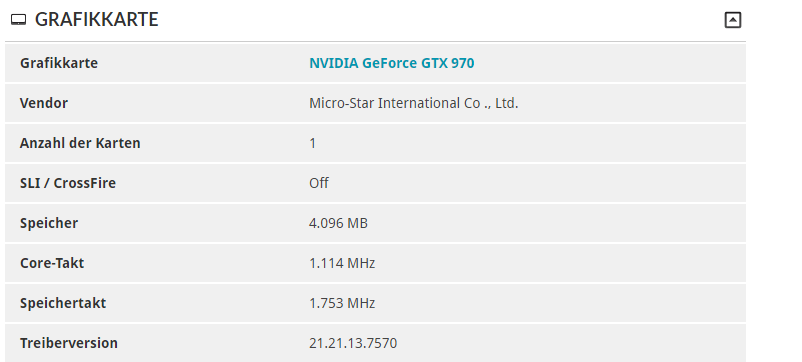Click the 1.114 MHz core clock value

[342, 263]
